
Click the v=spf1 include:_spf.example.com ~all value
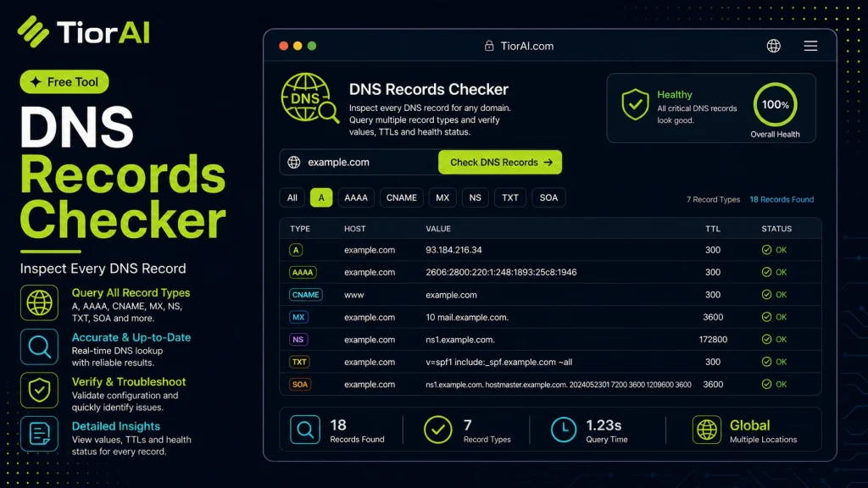[x=498, y=362]
